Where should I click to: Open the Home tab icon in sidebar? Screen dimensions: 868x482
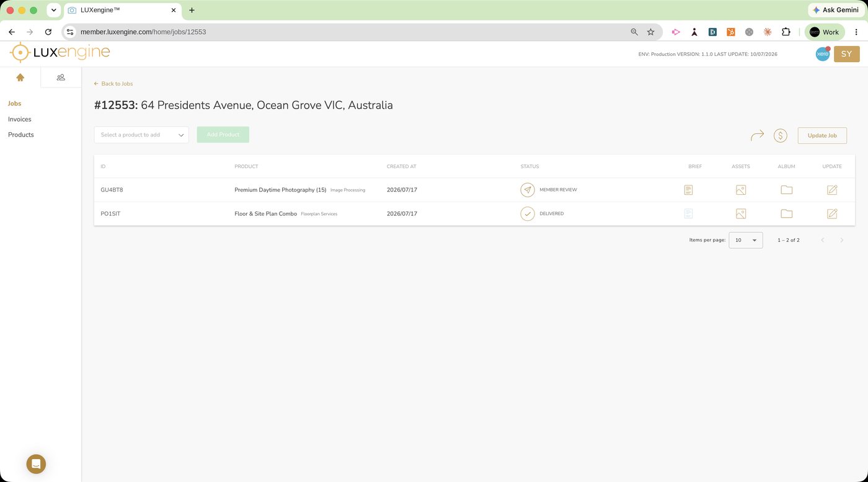[x=20, y=78]
